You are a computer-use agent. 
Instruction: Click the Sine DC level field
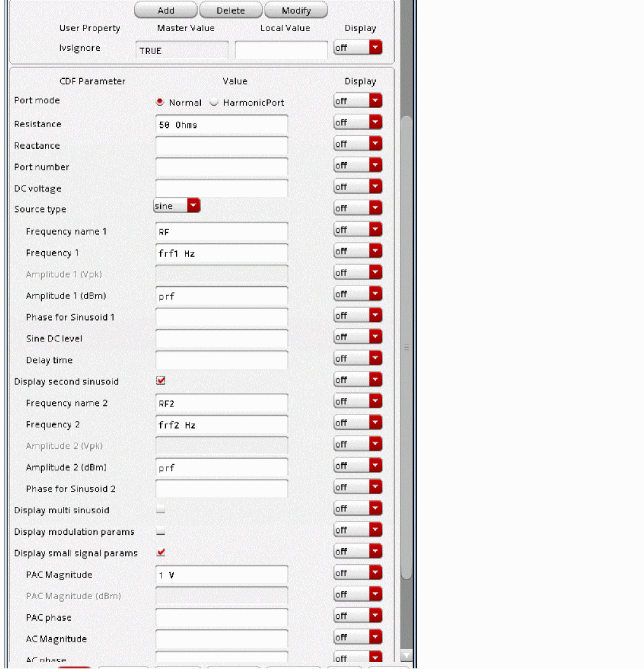(222, 338)
